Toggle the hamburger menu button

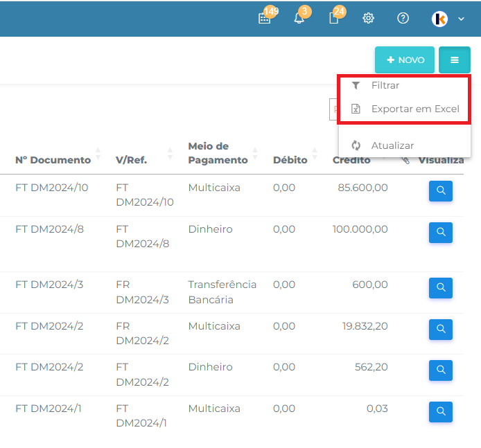[x=454, y=60]
